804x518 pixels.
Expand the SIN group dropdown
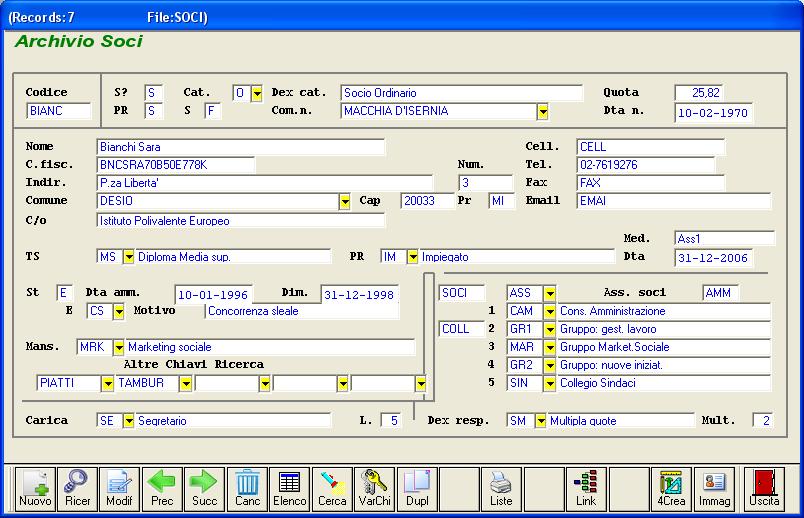(550, 383)
